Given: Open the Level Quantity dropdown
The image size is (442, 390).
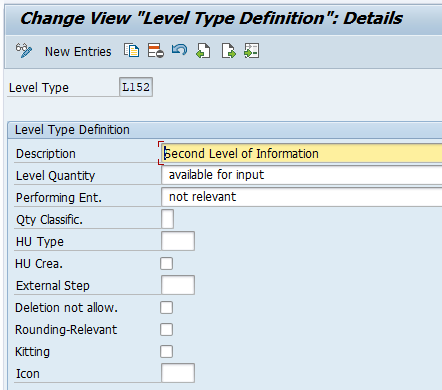Looking at the screenshot, I should 302,175.
